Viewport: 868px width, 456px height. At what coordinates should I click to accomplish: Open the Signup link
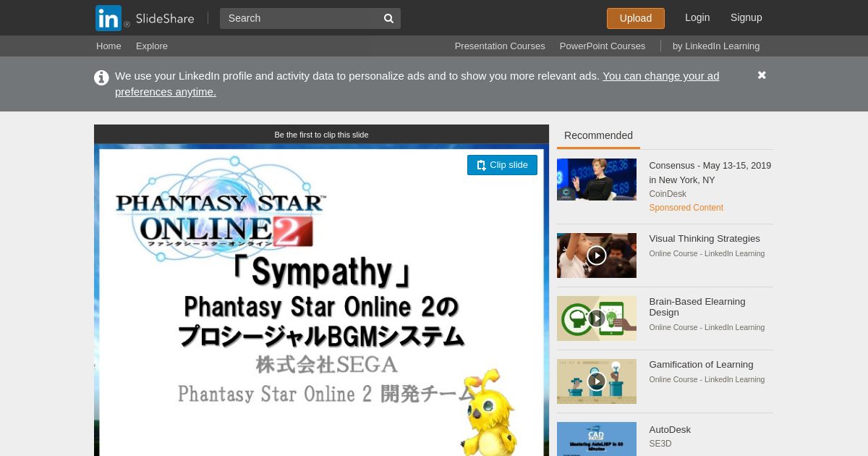(746, 17)
